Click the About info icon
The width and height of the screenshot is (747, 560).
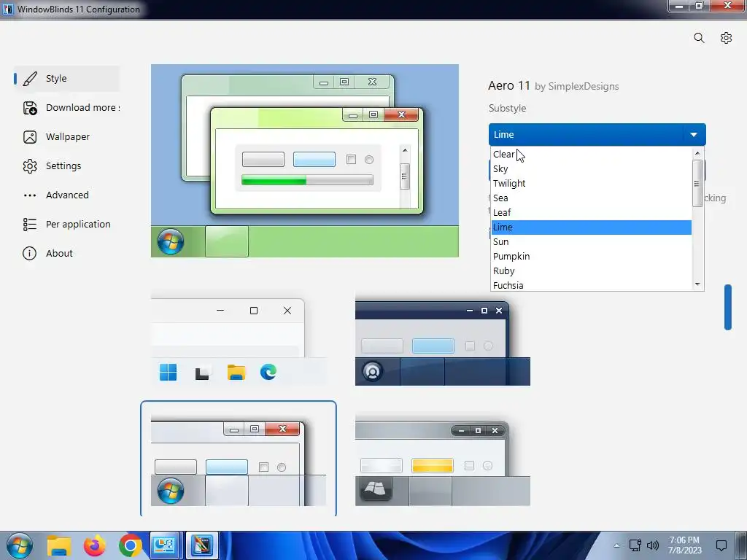pos(29,253)
